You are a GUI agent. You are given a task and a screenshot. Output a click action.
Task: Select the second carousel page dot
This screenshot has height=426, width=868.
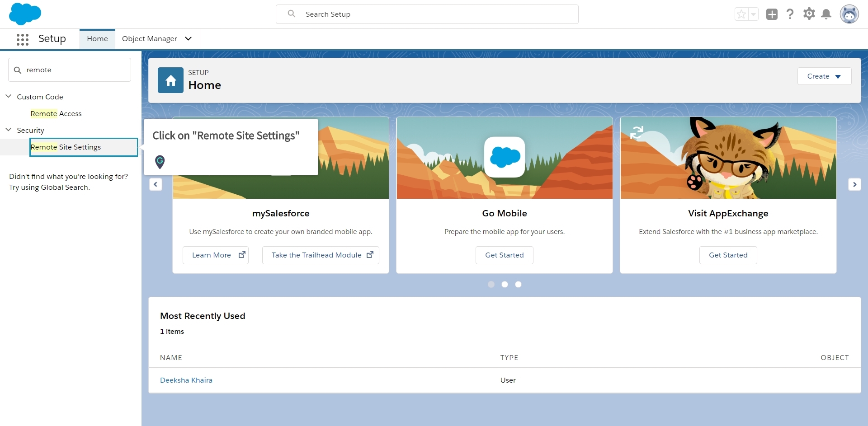[505, 284]
